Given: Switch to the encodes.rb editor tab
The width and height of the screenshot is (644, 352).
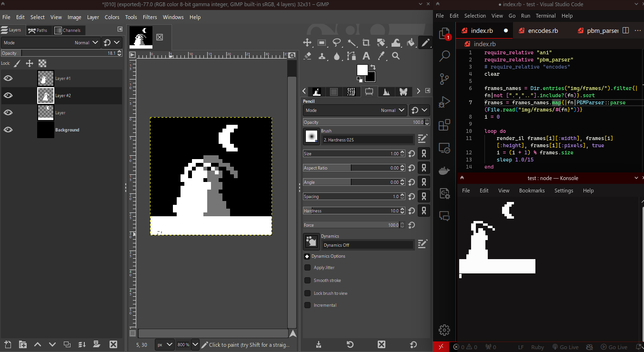Looking at the screenshot, I should [x=543, y=30].
